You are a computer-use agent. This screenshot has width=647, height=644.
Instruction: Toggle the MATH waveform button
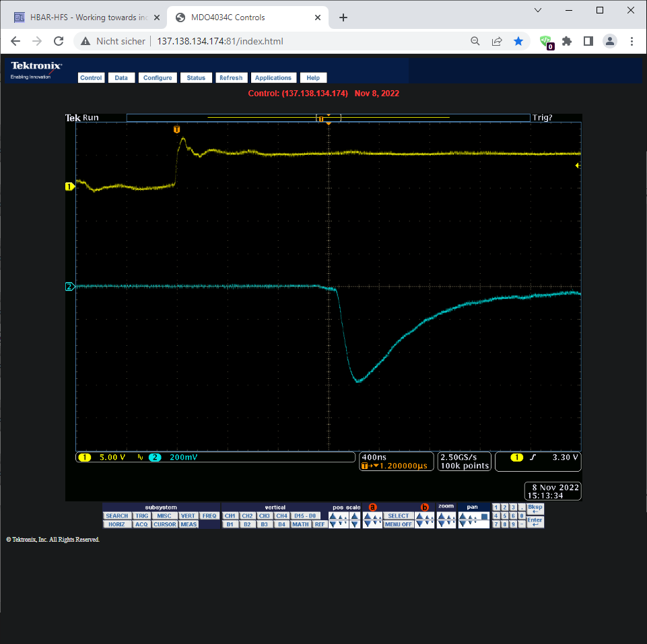coord(300,524)
